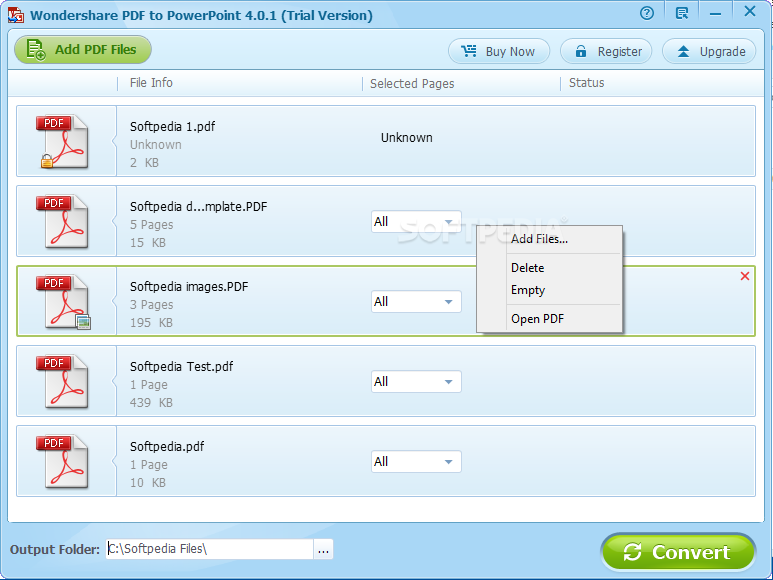Choose Empty from context menu
The width and height of the screenshot is (773, 580).
point(527,290)
